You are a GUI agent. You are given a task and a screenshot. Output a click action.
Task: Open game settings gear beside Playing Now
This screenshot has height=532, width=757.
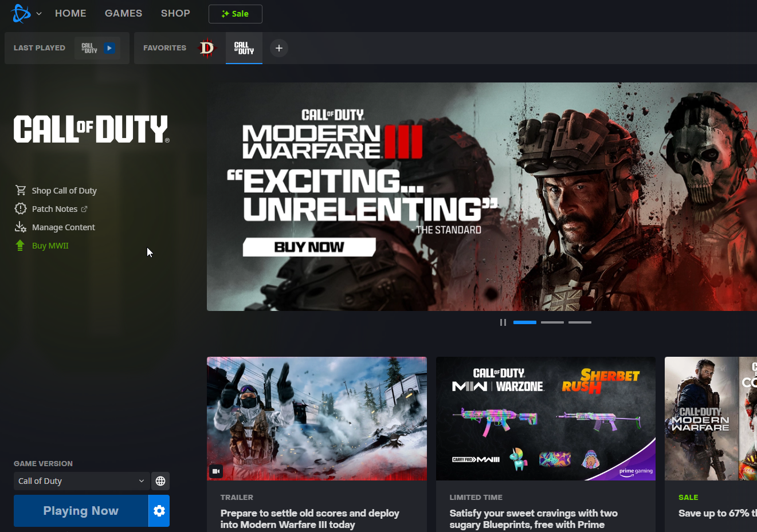tap(159, 511)
